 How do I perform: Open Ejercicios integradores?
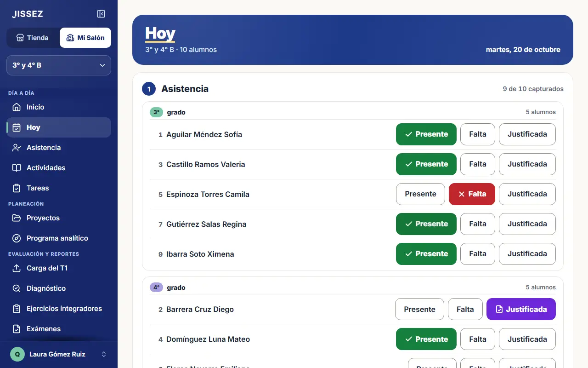click(x=59, y=309)
